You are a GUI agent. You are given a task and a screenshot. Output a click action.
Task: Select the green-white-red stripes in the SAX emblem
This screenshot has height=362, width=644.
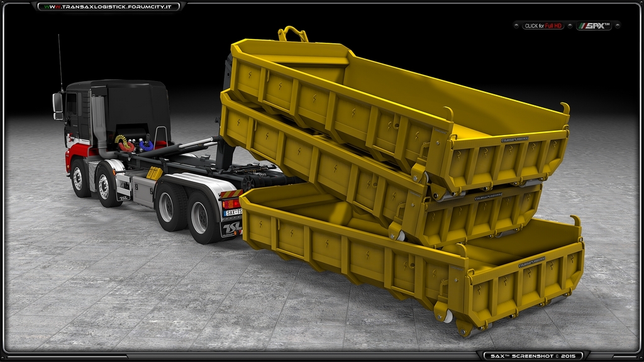tap(582, 26)
